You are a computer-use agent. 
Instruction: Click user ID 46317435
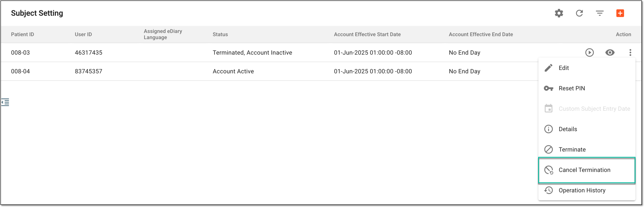88,53
